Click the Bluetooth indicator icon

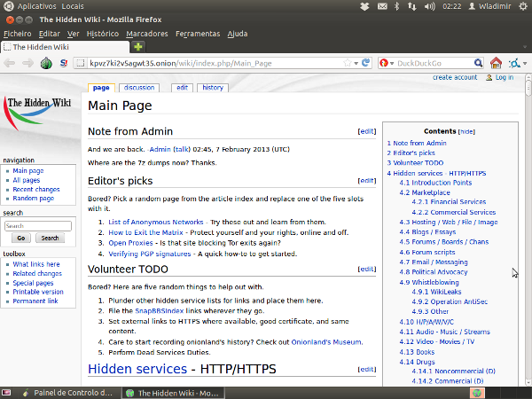pos(396,6)
